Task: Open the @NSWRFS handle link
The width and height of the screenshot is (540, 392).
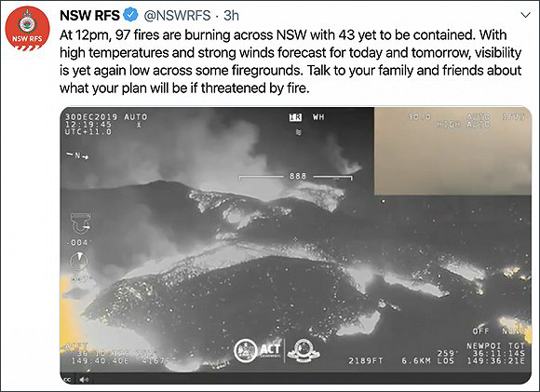Action: point(177,15)
